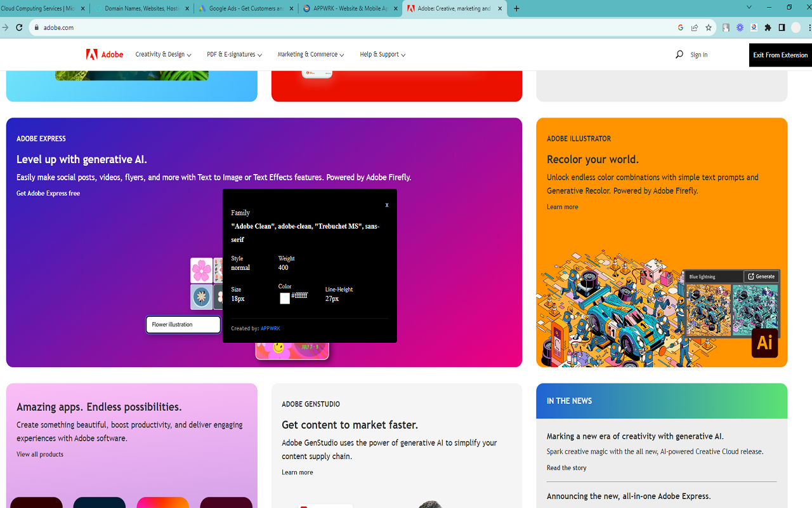Click the Generate button in Illustrator image
Viewport: 812px width, 508px height.
[761, 276]
